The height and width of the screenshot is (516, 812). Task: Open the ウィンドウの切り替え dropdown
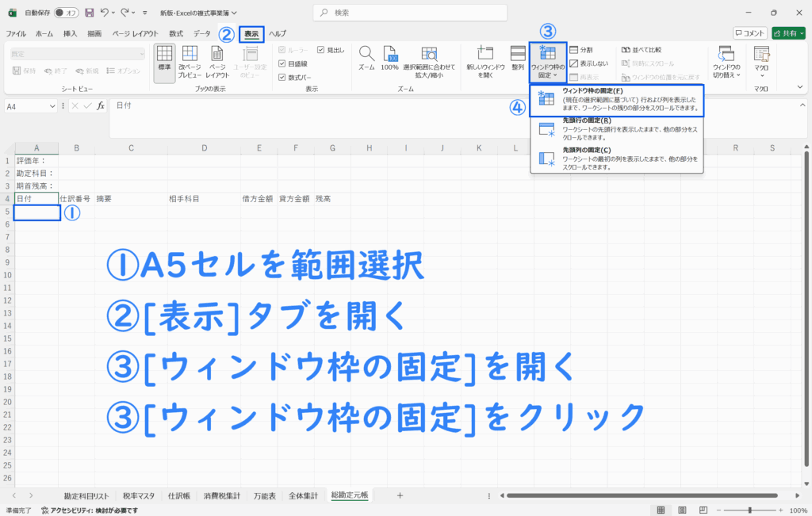(726, 63)
